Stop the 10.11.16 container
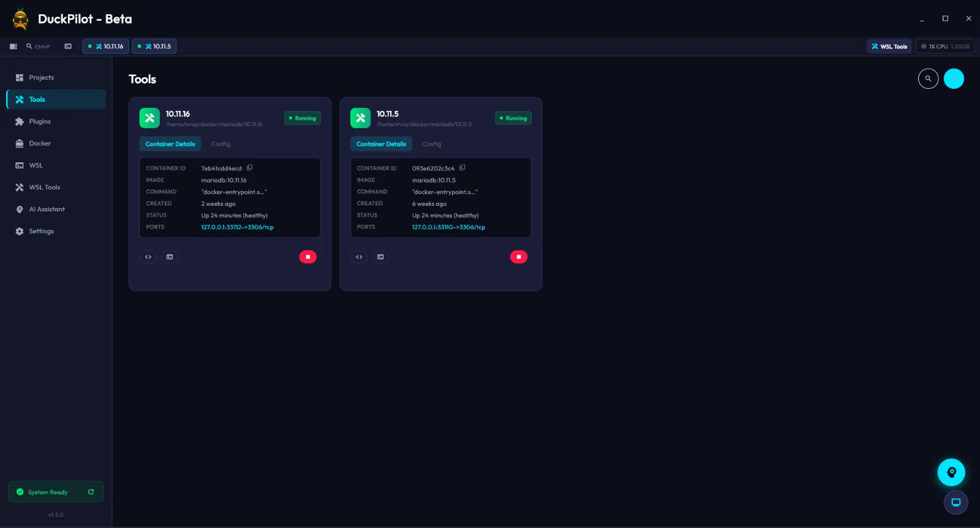This screenshot has width=980, height=528. 308,257
